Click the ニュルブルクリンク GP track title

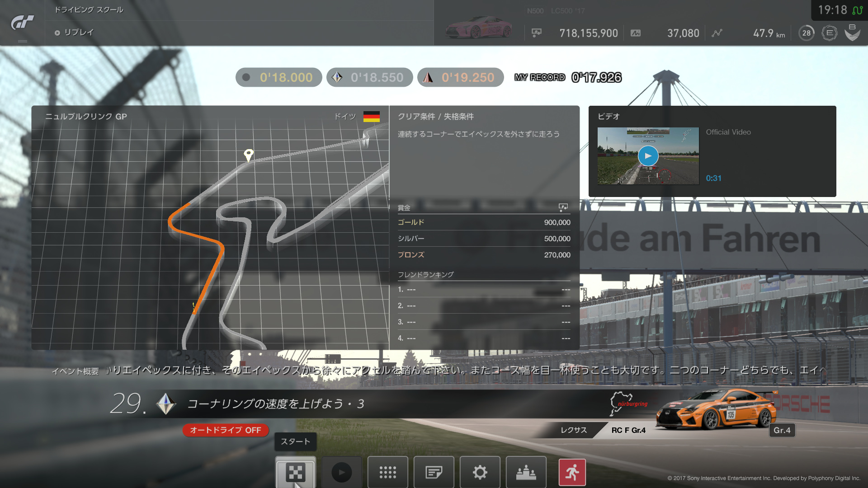click(x=86, y=117)
